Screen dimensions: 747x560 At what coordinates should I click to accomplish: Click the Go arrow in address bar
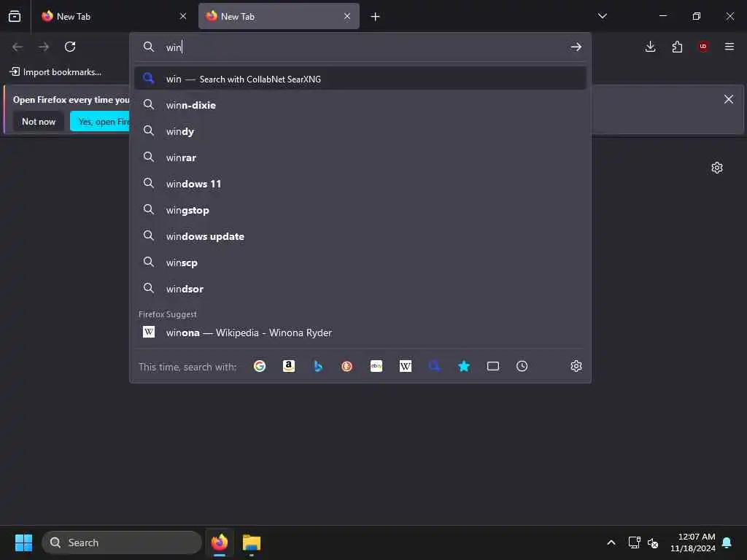click(x=576, y=47)
